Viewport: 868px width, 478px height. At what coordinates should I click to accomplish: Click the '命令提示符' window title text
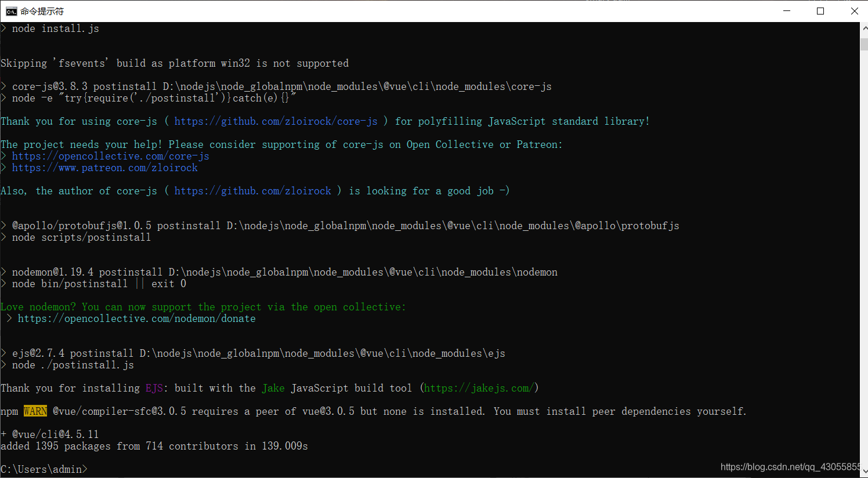42,11
